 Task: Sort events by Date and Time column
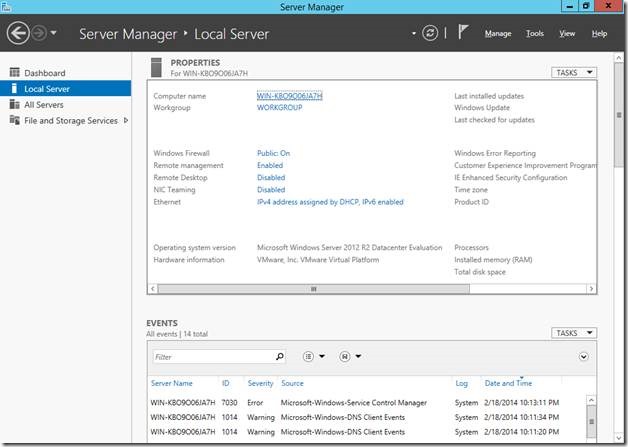pos(508,383)
